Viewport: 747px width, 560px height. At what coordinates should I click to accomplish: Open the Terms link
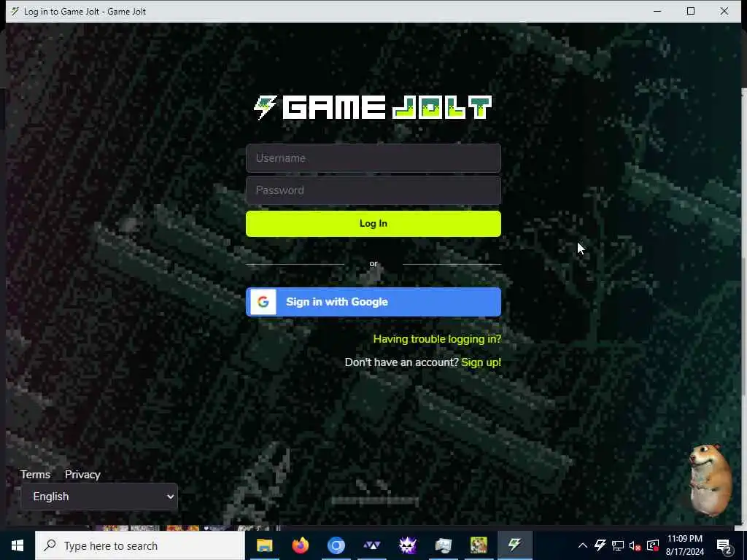click(x=35, y=475)
